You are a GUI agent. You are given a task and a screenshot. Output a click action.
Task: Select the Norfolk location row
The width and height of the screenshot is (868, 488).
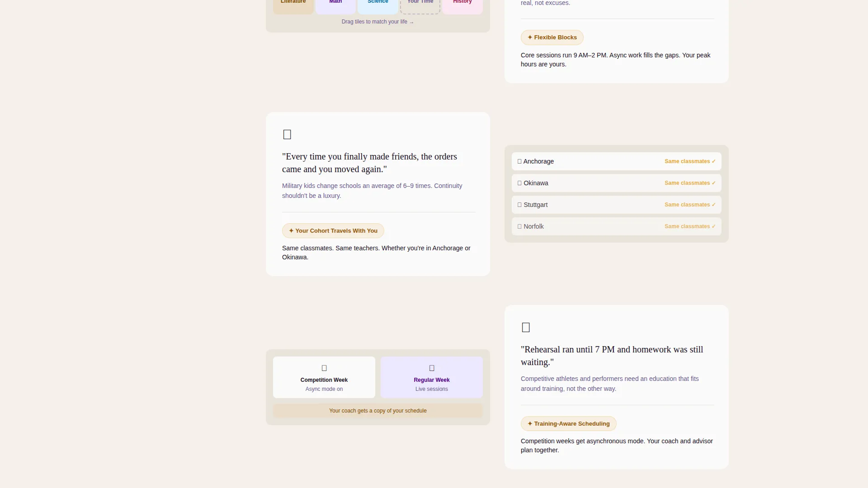point(617,226)
